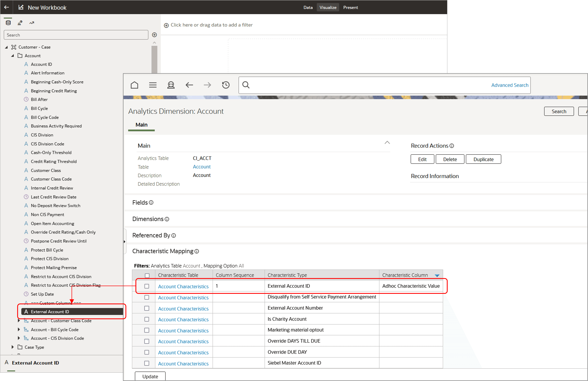The height and width of the screenshot is (381, 588).
Task: Click inside the Search field in the data panel
Action: click(x=74, y=35)
